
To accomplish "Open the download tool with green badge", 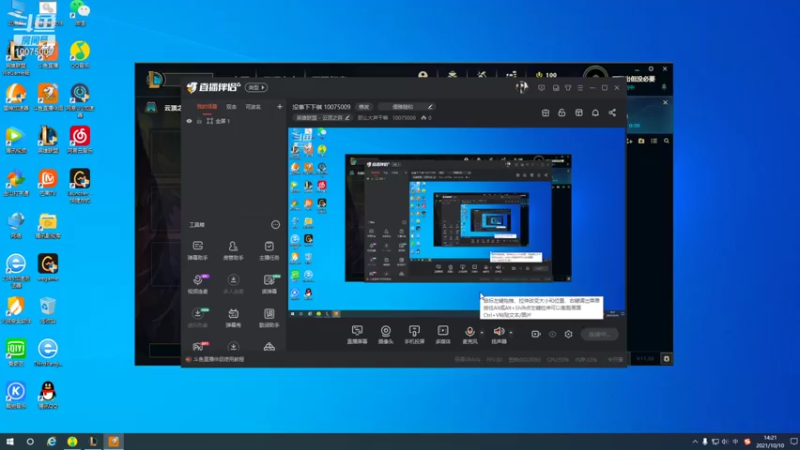I will click(198, 318).
